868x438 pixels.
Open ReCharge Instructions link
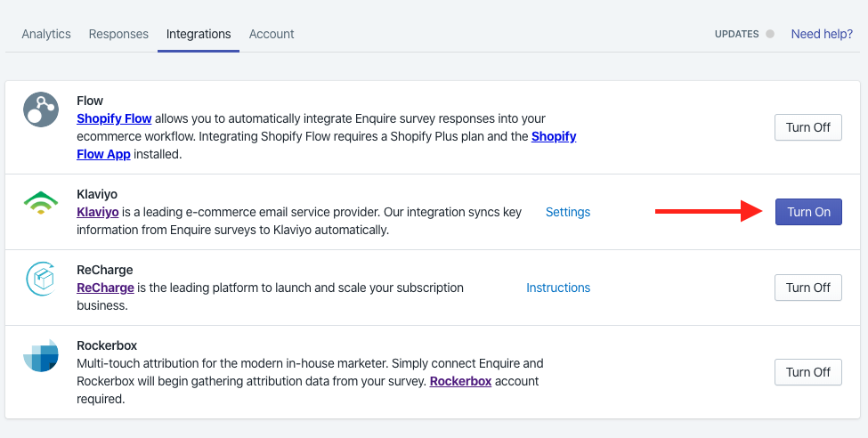[x=558, y=288]
